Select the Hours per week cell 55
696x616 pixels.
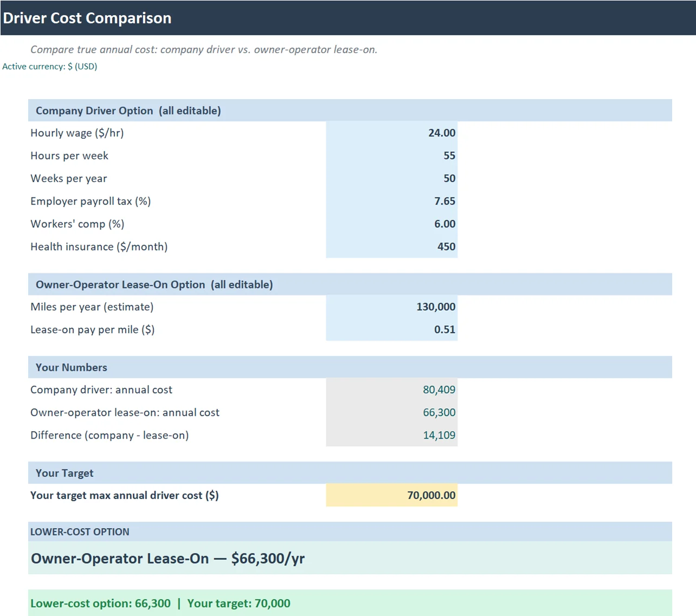pos(391,156)
